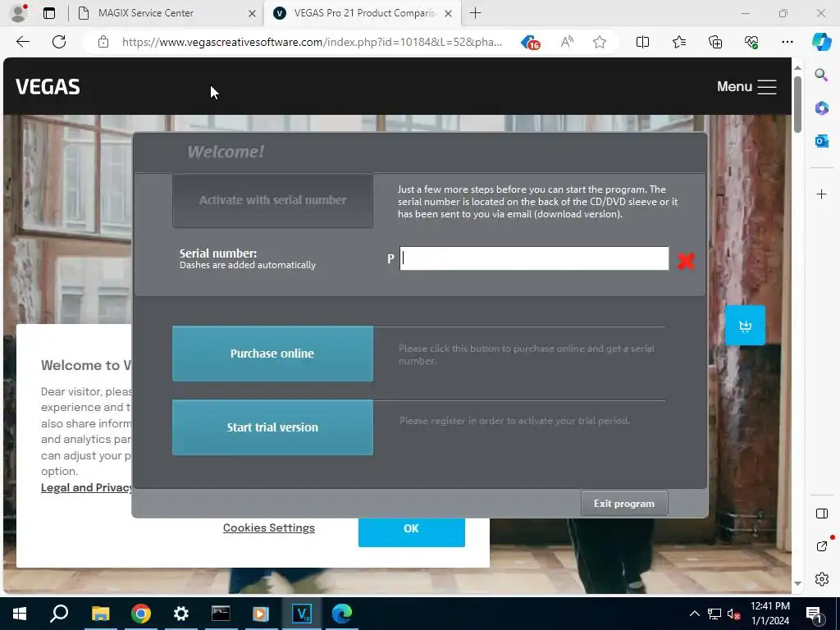Open the Outlook sidebar icon
This screenshot has width=840, height=630.
tap(821, 141)
